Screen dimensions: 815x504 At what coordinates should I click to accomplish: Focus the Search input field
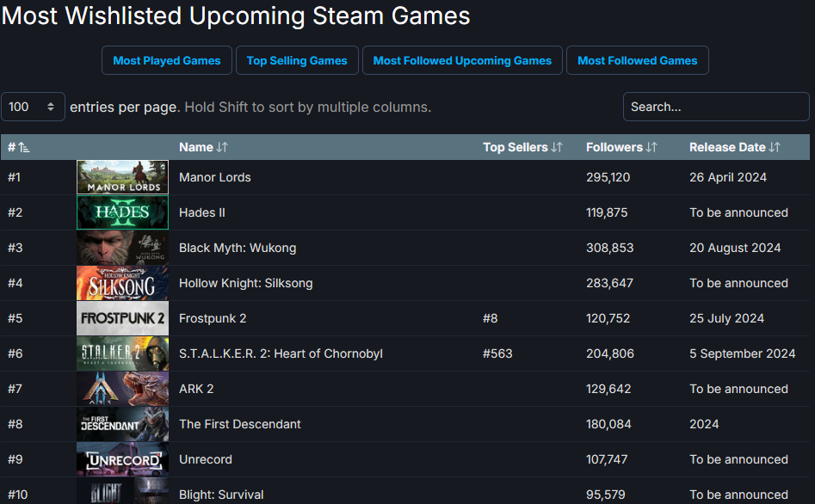[x=716, y=107]
